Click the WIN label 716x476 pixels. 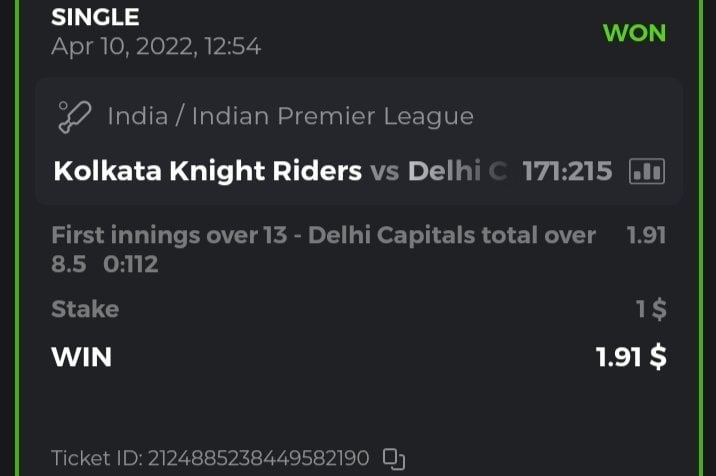82,357
